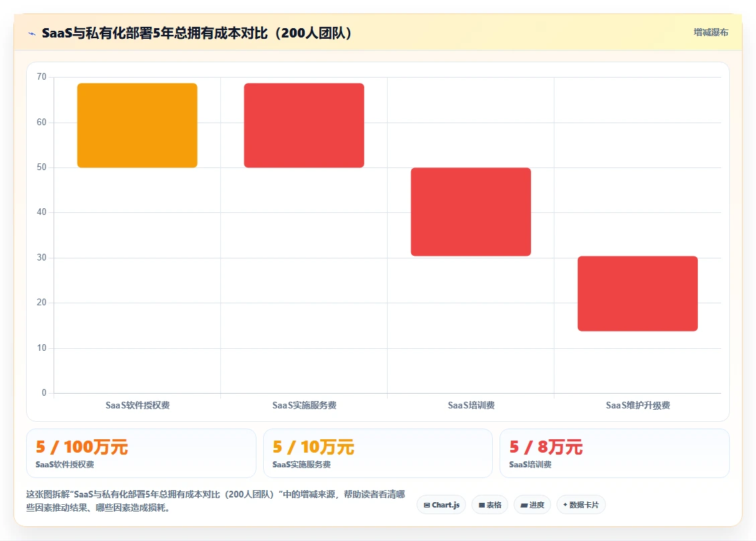This screenshot has width=756, height=541.
Task: Click x-axis label SaaS维护升级费
Action: [638, 406]
